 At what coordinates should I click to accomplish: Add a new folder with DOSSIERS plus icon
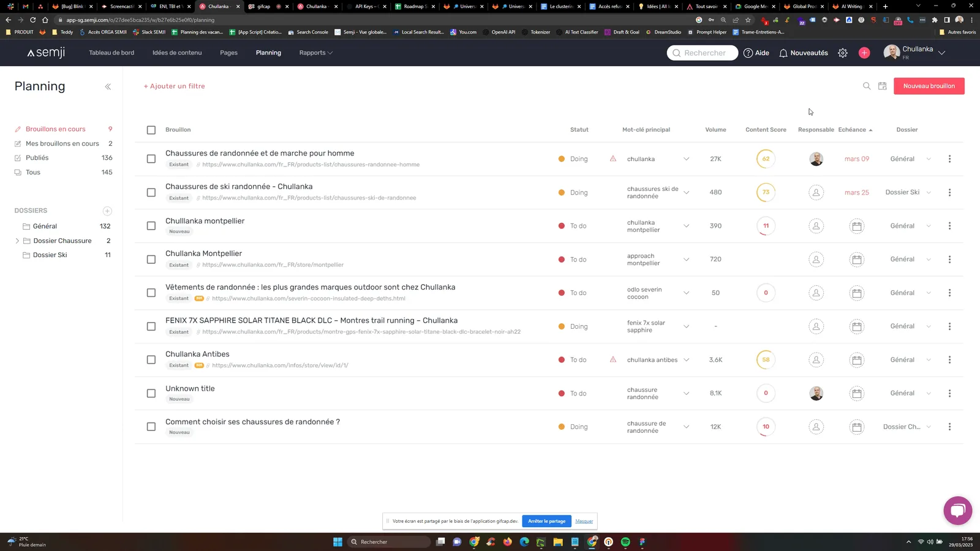[x=107, y=211]
